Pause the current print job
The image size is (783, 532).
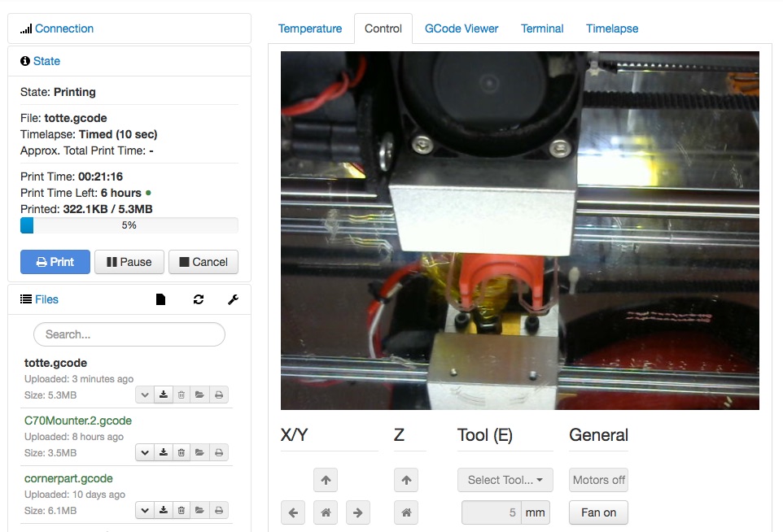(129, 262)
